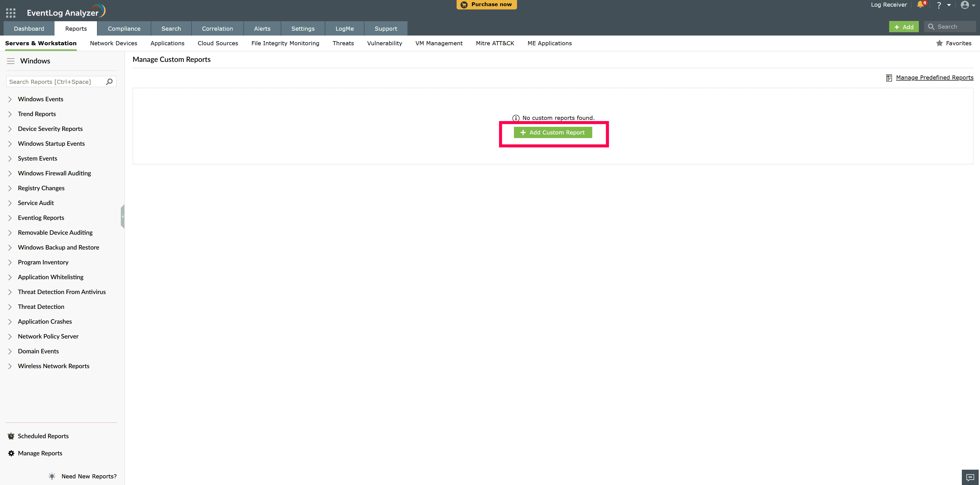This screenshot has height=485, width=980.
Task: Click the Favorites star icon
Action: [x=939, y=43]
